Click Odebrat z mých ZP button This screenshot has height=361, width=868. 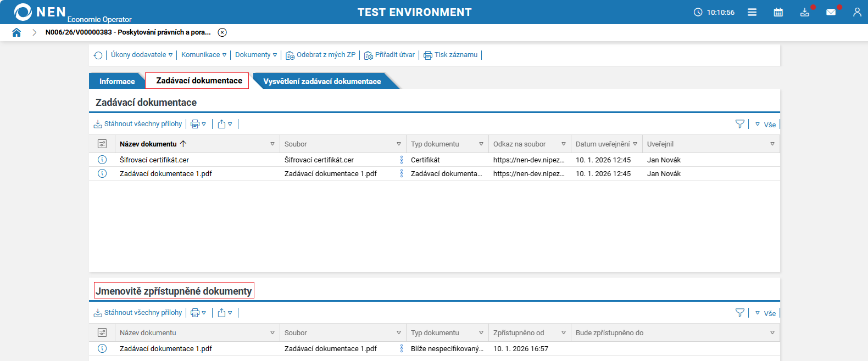coord(321,55)
